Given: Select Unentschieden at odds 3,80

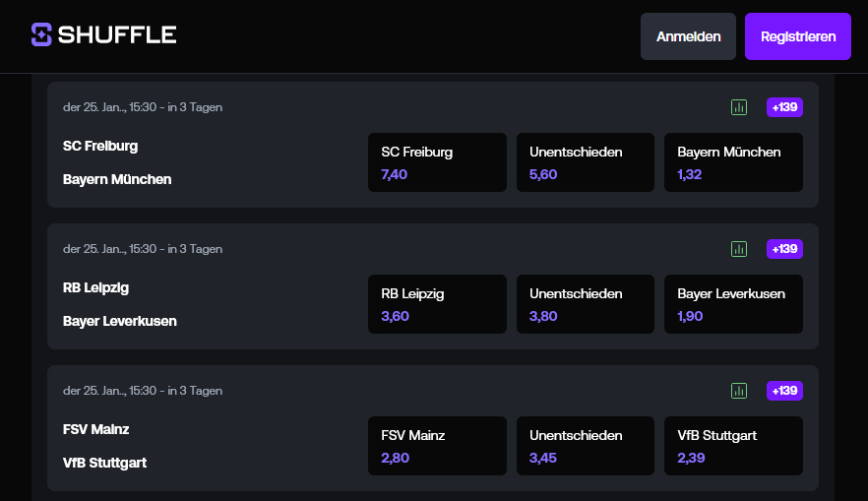Looking at the screenshot, I should tap(586, 304).
